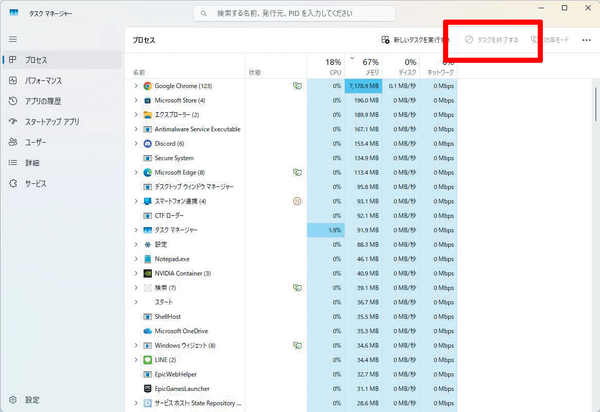Viewport: 600px width, 412px height.
Task: Expand the エクスプローラー process group
Action: [136, 115]
